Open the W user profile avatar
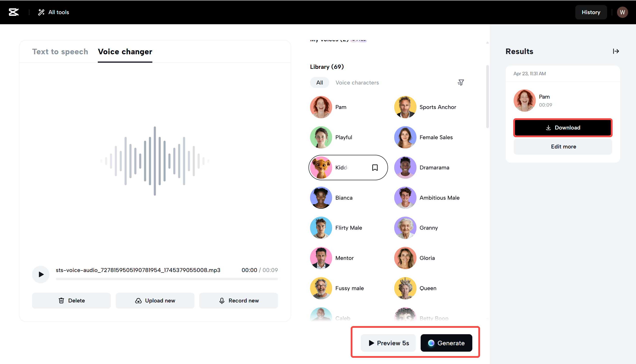 [x=622, y=12]
